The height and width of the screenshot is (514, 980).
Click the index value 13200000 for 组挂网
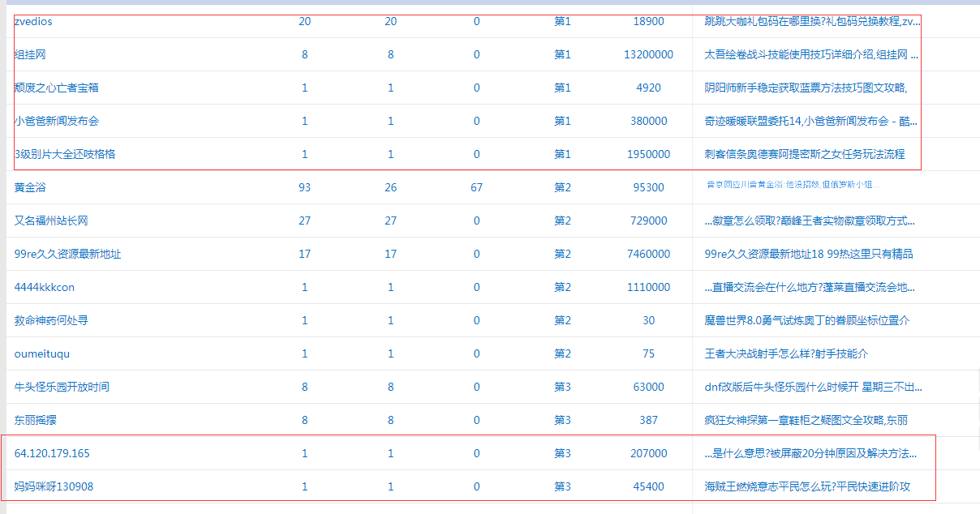[648, 55]
